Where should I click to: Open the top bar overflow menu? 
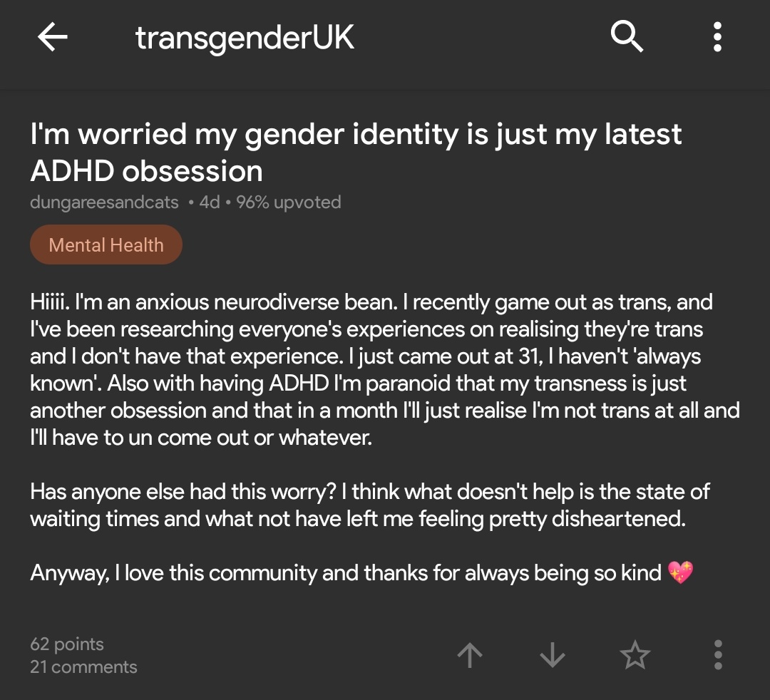tap(717, 37)
